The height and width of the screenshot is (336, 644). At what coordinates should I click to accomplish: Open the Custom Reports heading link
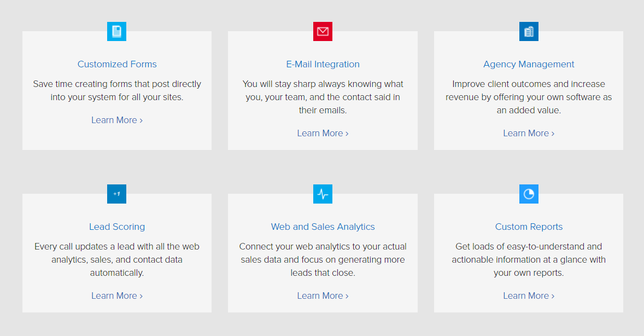coord(529,227)
